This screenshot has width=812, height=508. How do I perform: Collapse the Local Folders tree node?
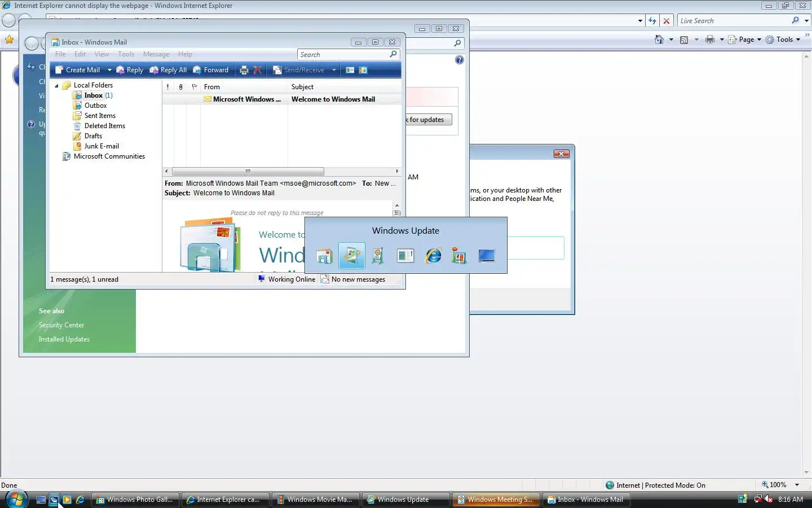[56, 86]
